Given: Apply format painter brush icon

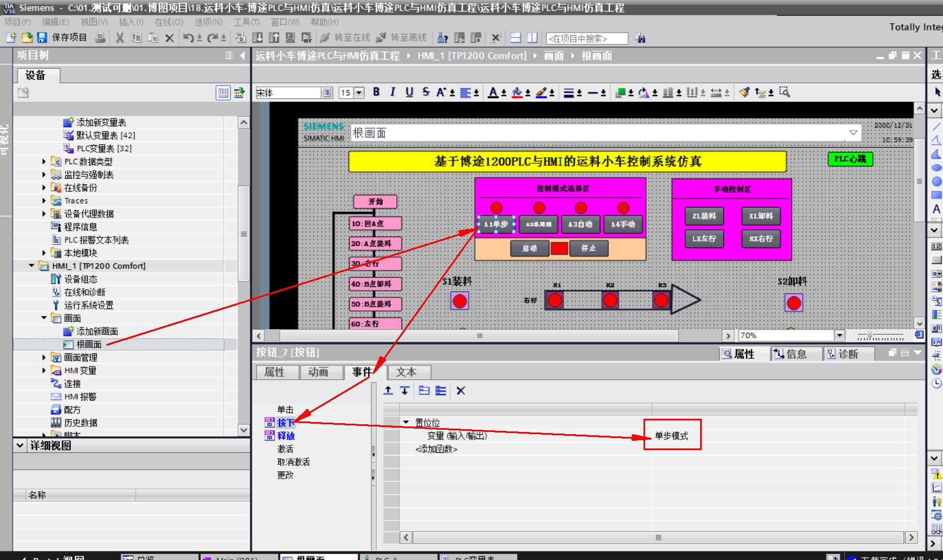Looking at the screenshot, I should tap(744, 92).
